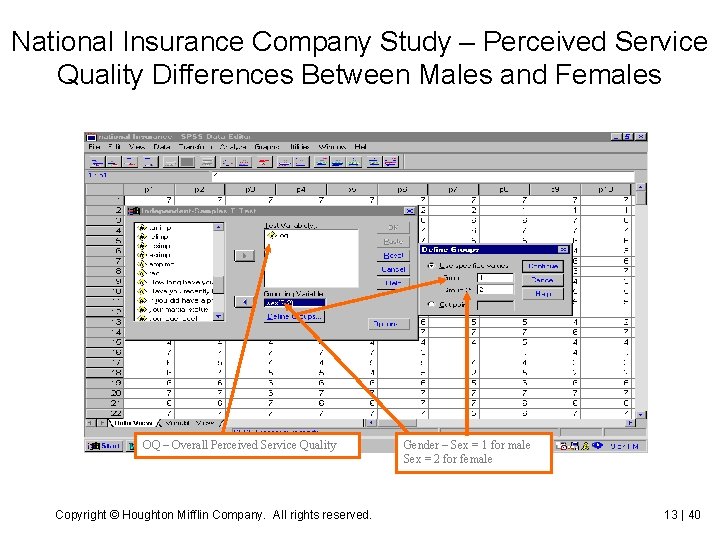Open the Data menu
This screenshot has width=720, height=540.
click(x=162, y=147)
